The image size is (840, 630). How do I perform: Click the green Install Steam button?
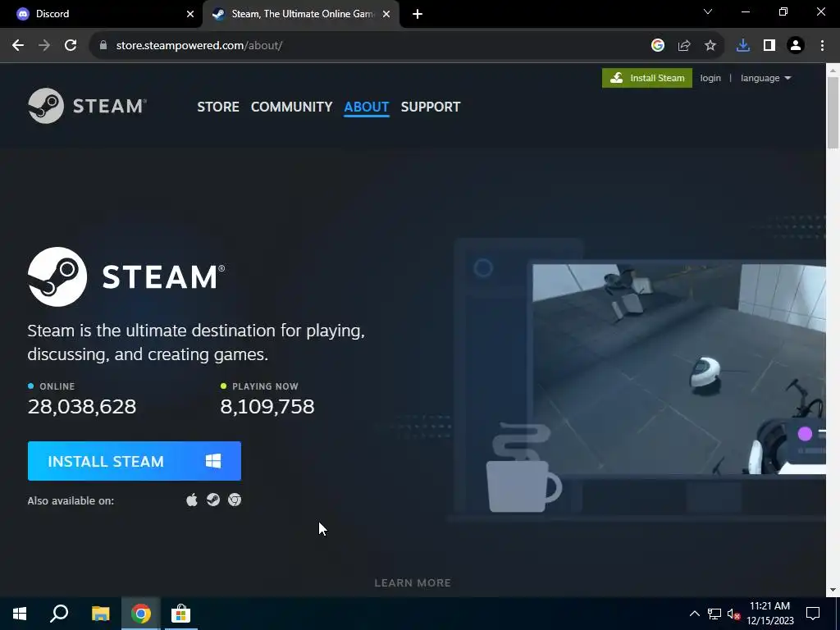pyautogui.click(x=647, y=78)
